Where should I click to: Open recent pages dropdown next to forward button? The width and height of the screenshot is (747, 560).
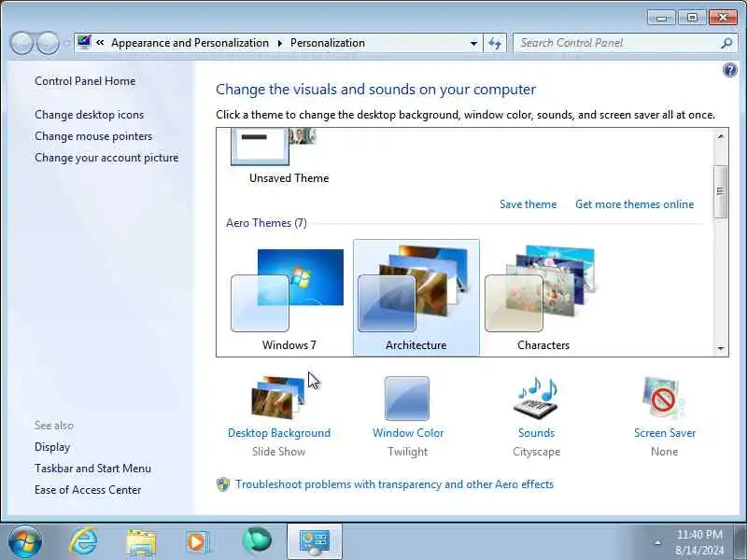point(65,43)
